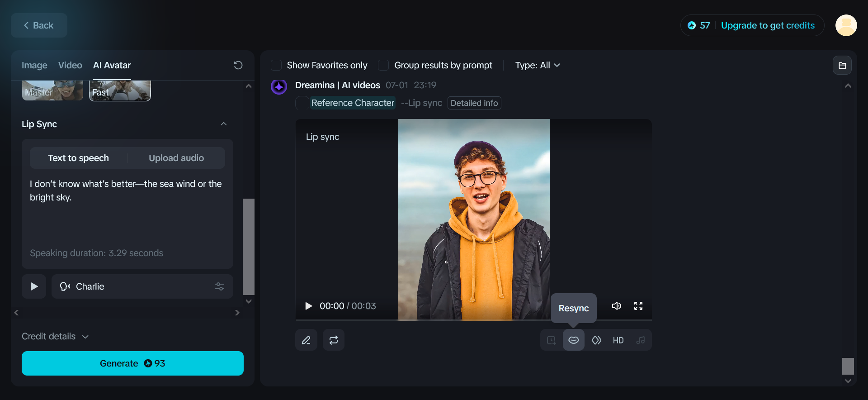Open the Charlie voice selector
This screenshot has height=400, width=868.
click(142, 286)
